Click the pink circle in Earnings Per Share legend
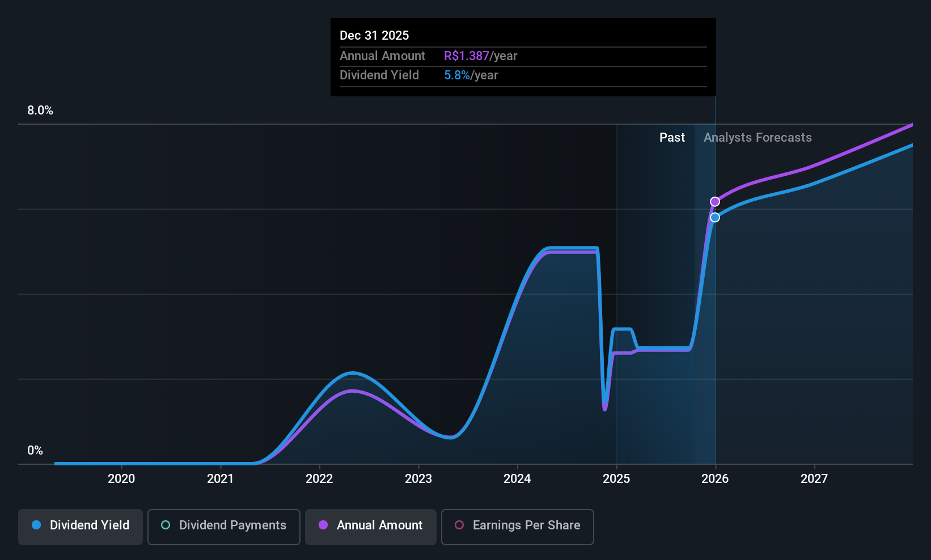 459,525
